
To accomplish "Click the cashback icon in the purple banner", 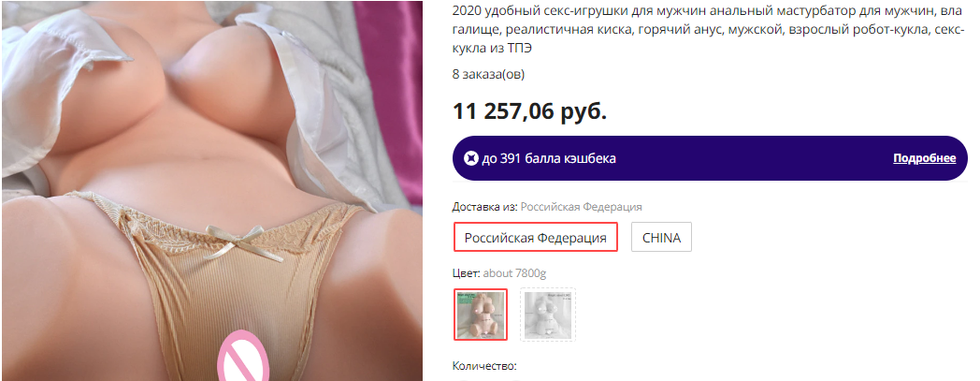I will [x=470, y=158].
